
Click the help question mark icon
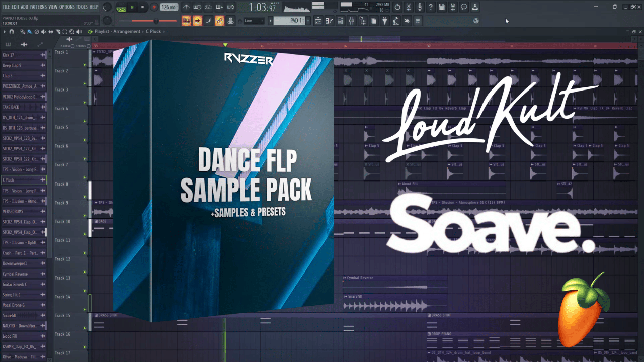(431, 7)
